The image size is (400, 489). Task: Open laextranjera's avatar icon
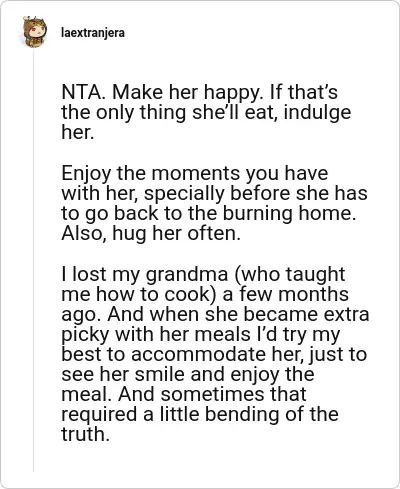[34, 32]
